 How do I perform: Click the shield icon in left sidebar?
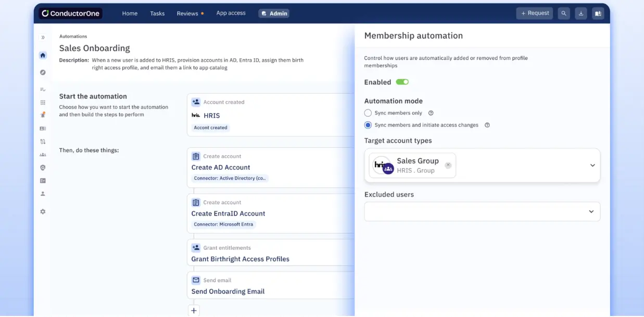click(x=43, y=168)
